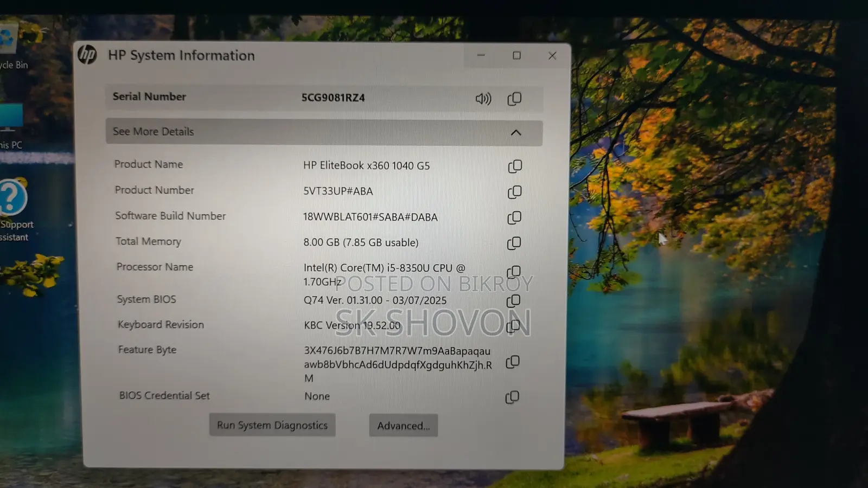
Task: Read the serial number aloud with speaker icon
Action: tap(483, 99)
